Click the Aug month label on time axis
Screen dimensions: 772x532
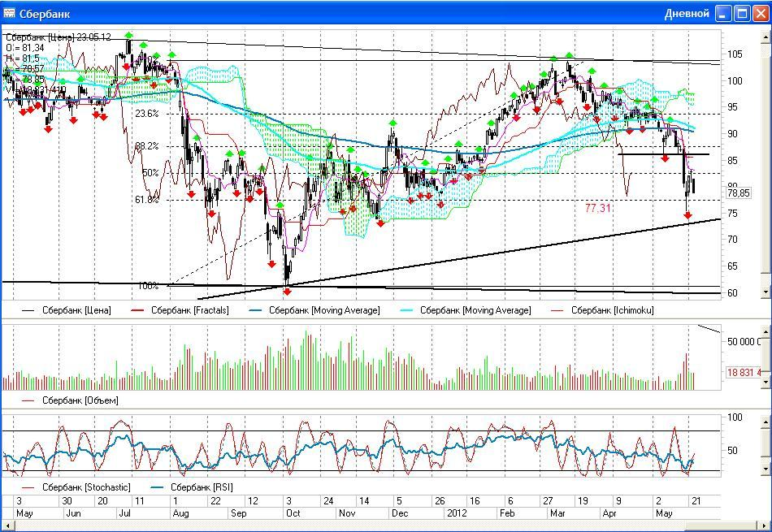[x=180, y=513]
